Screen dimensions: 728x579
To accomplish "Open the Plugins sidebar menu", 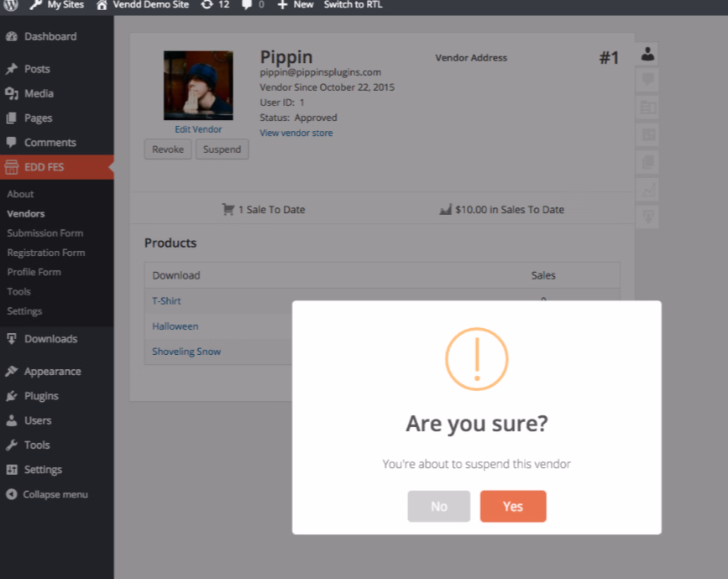I will point(41,396).
